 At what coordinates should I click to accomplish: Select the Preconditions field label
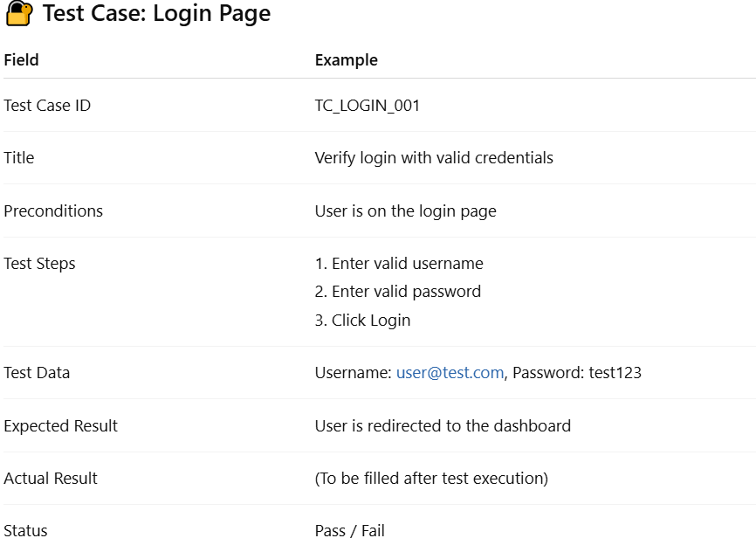(53, 210)
